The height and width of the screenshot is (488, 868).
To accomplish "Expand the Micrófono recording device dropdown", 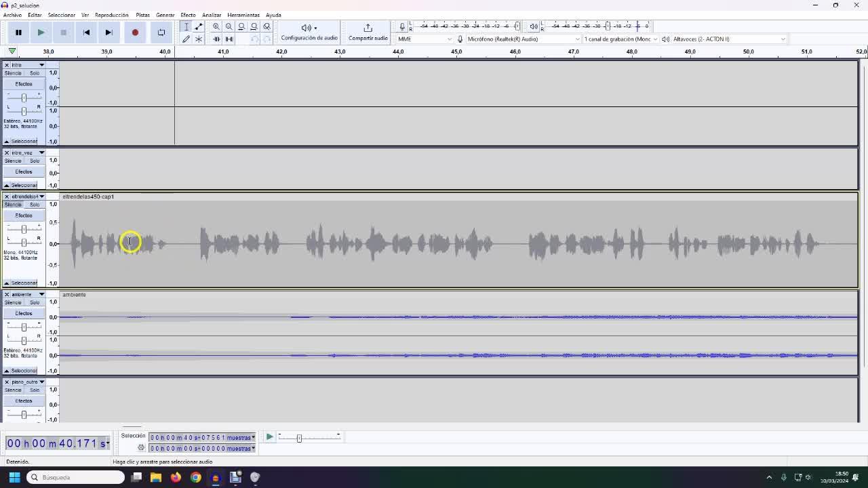I will 522,39.
